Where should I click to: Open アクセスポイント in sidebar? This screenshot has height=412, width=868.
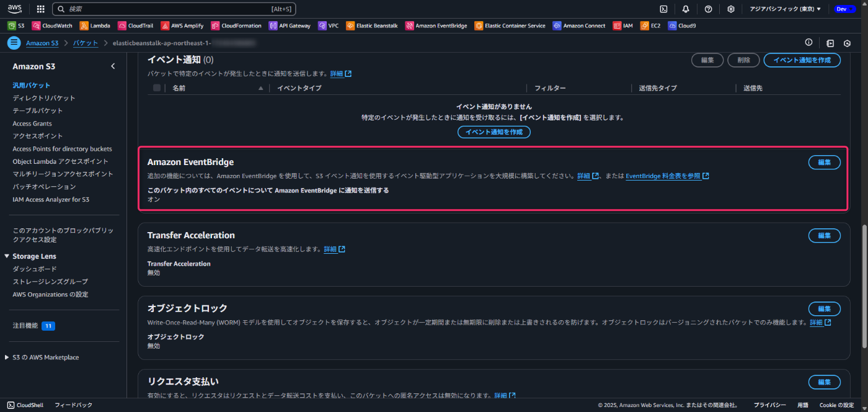tap(38, 136)
